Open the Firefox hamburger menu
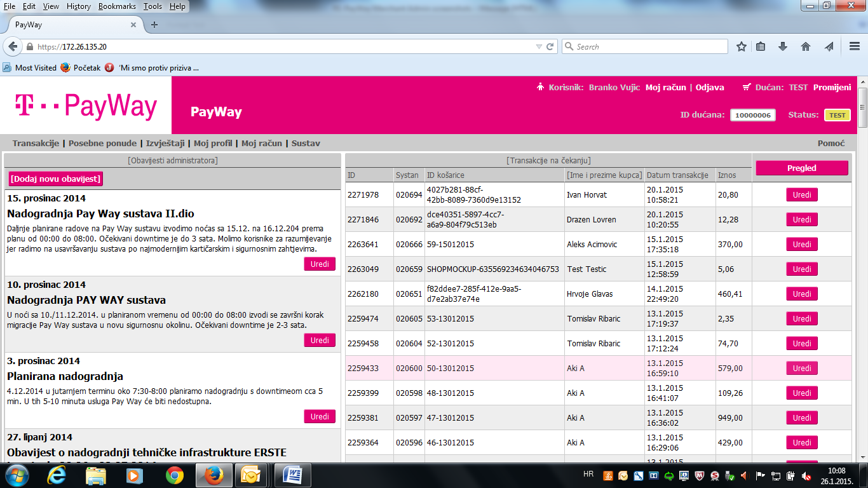This screenshot has width=868, height=488. tap(855, 46)
